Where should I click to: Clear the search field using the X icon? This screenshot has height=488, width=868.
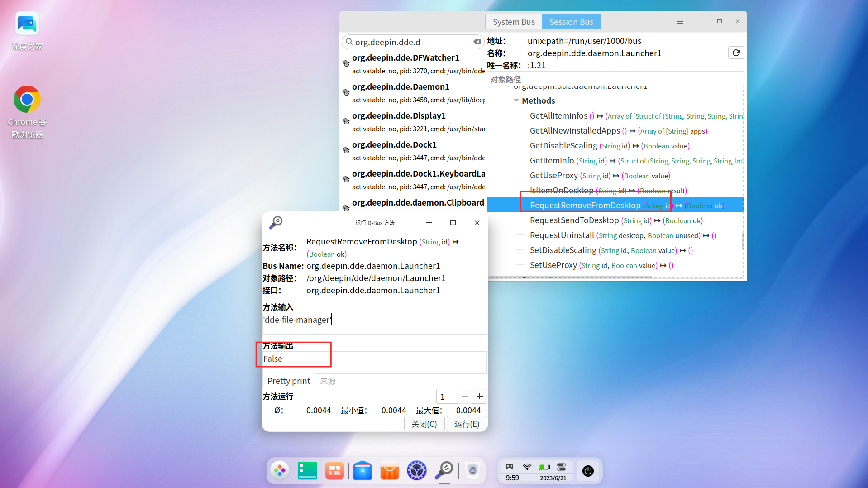[477, 42]
